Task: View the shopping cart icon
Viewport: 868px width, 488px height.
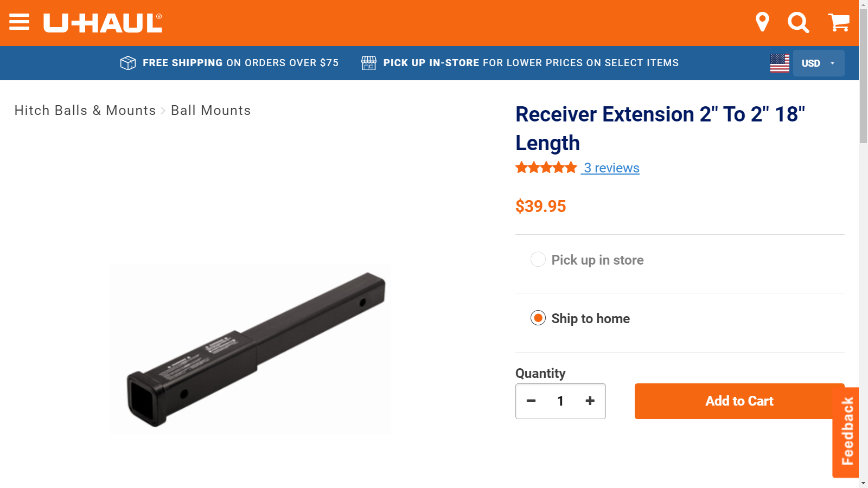Action: [x=839, y=22]
